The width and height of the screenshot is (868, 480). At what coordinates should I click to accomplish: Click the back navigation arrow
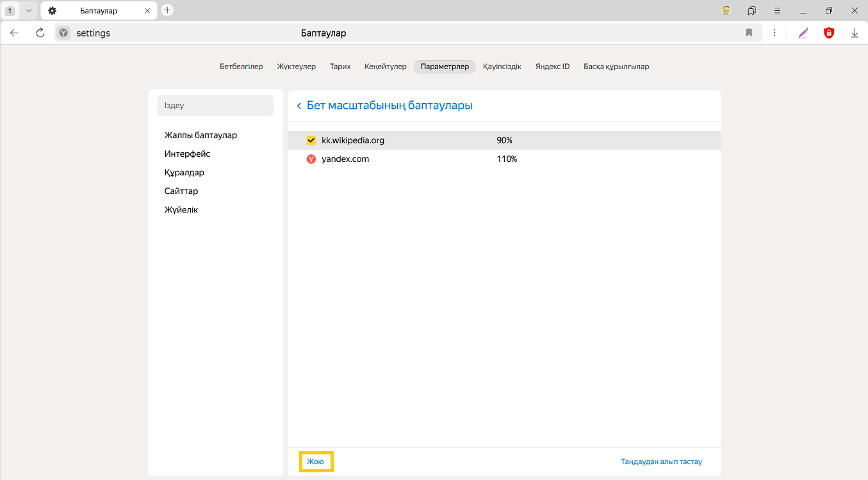tap(15, 33)
